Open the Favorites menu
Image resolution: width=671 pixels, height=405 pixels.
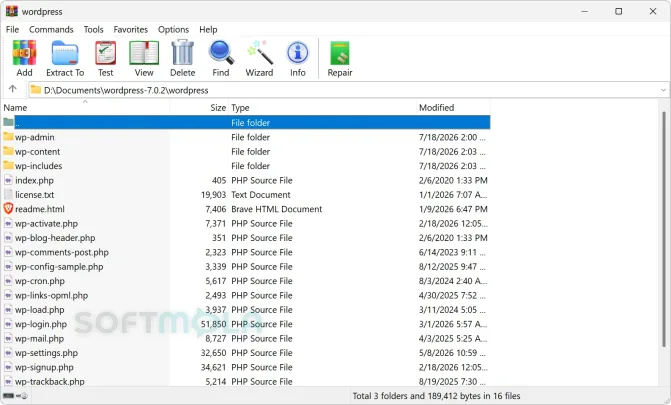(x=131, y=30)
